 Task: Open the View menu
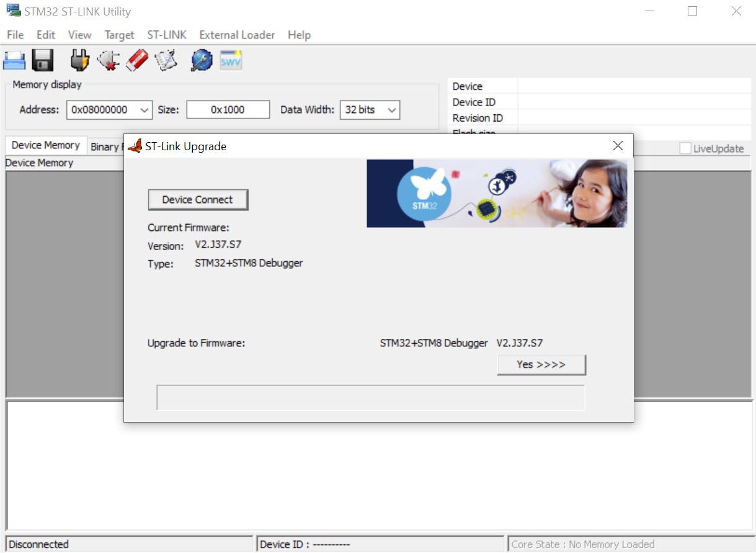click(x=79, y=35)
